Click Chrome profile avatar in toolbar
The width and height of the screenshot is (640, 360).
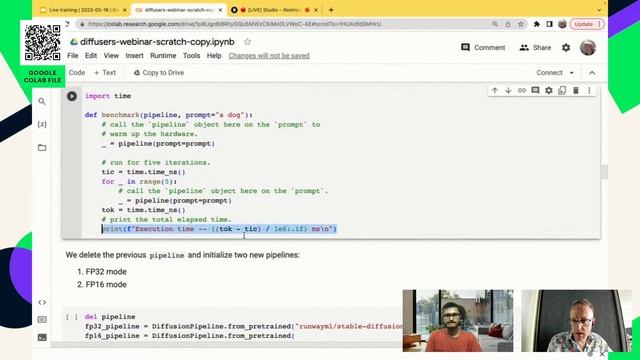(562, 24)
